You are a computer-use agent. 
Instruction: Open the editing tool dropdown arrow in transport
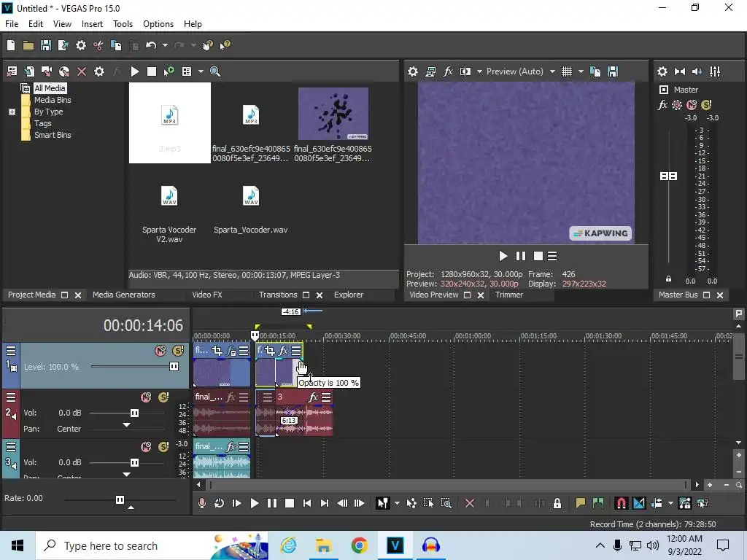pos(397,503)
